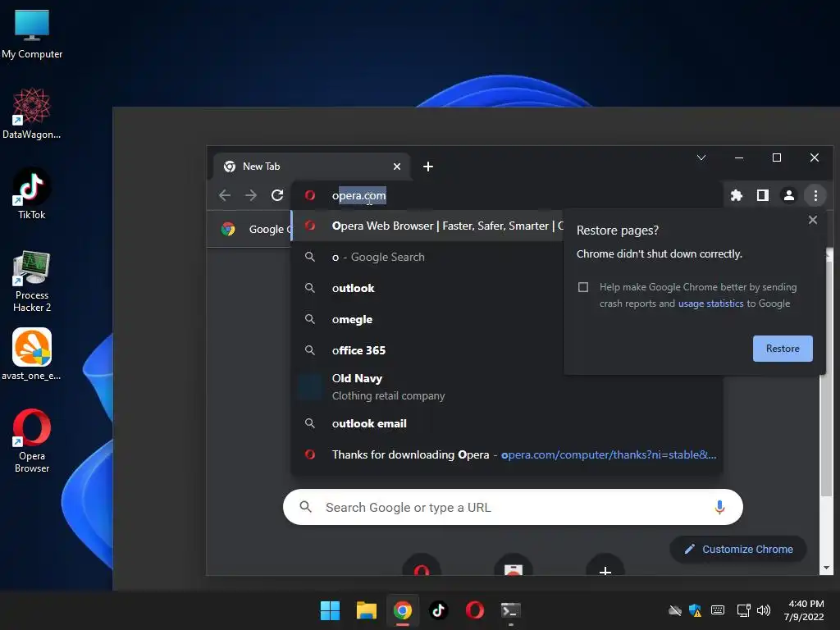This screenshot has height=630, width=840.
Task: Open the clock showing 4:40 PM
Action: pyautogui.click(x=804, y=610)
